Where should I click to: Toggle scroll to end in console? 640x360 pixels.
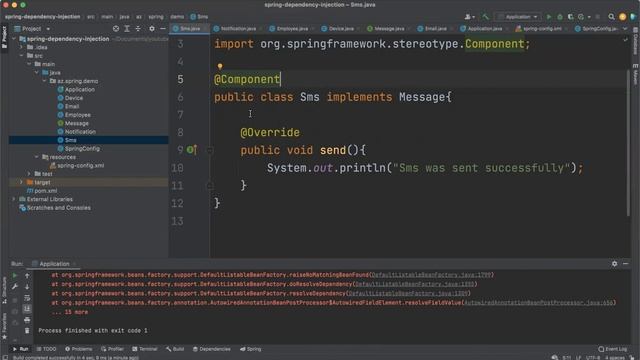point(27,309)
